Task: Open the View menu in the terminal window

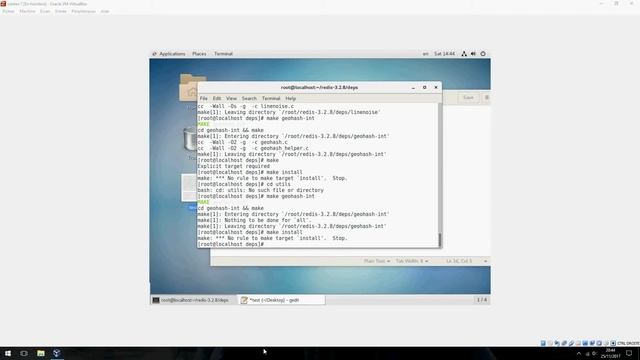Action: [231, 98]
